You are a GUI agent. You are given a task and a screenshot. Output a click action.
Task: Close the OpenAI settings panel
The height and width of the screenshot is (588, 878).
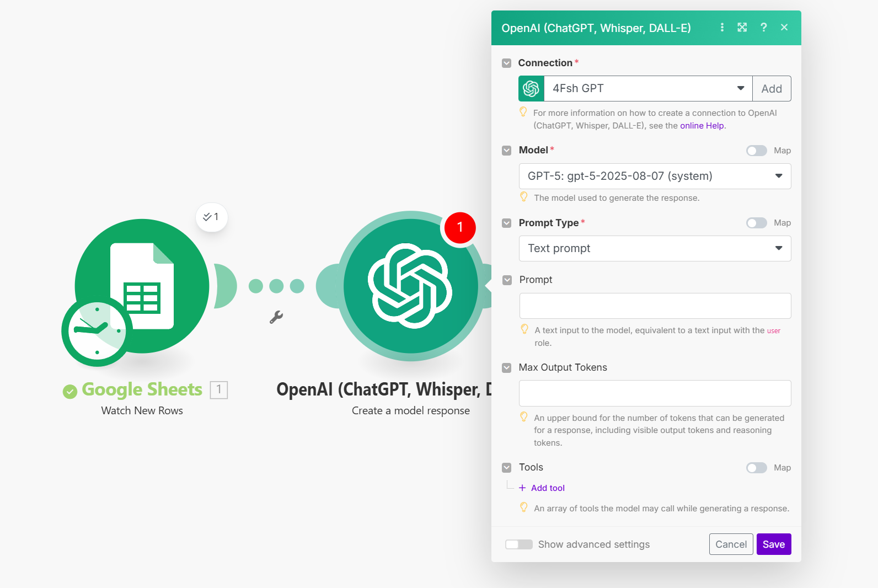784,27
